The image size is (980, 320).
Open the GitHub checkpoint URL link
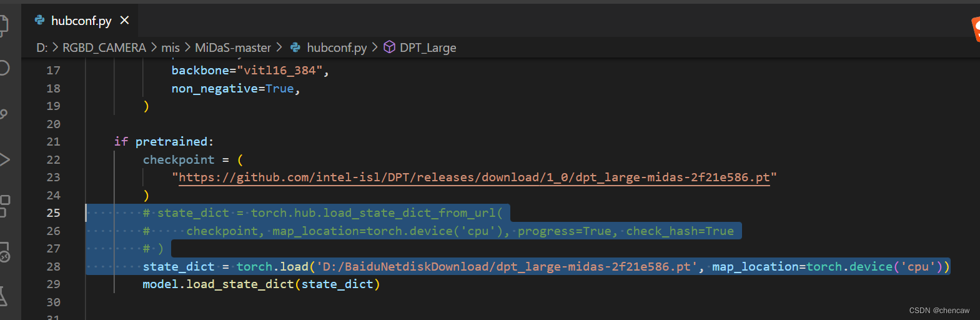tap(474, 177)
